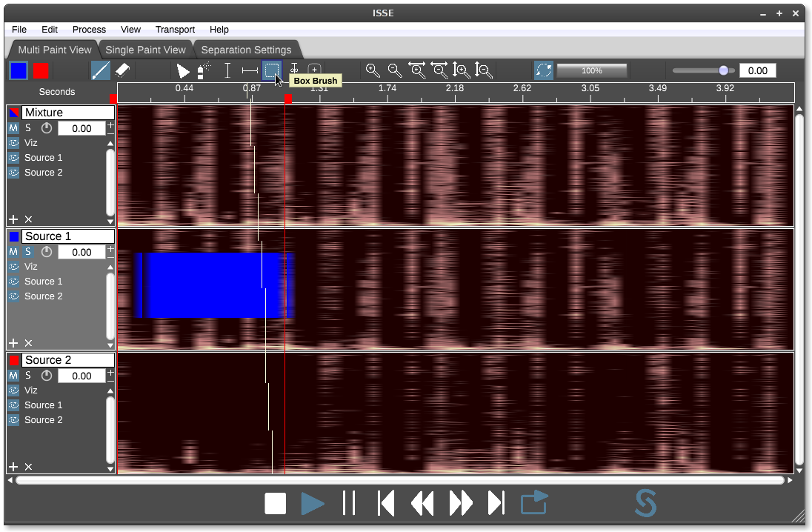This screenshot has width=812, height=532.
Task: Open the Transport menu
Action: [175, 30]
